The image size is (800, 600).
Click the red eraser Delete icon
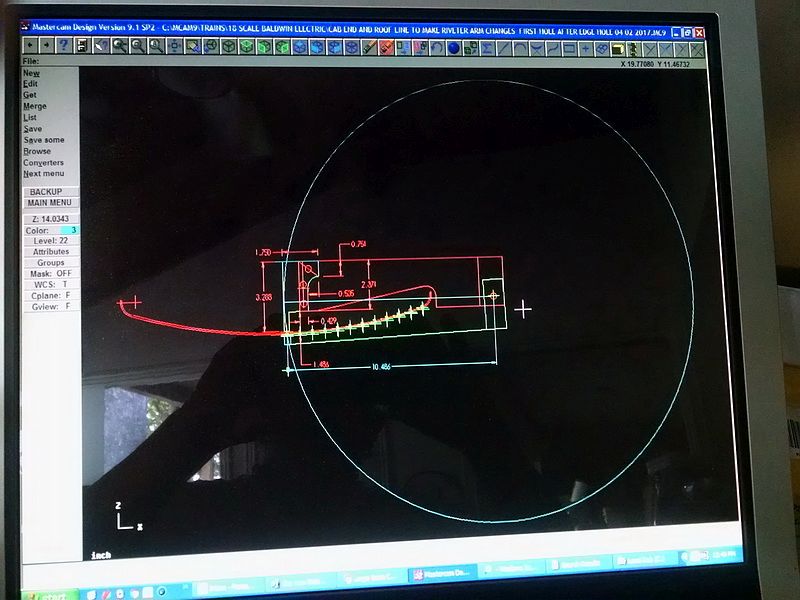[386, 47]
